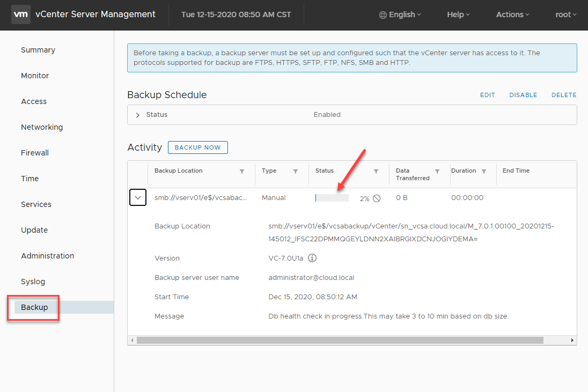The width and height of the screenshot is (588, 392).
Task: Click DISABLE for the backup schedule
Action: (523, 95)
